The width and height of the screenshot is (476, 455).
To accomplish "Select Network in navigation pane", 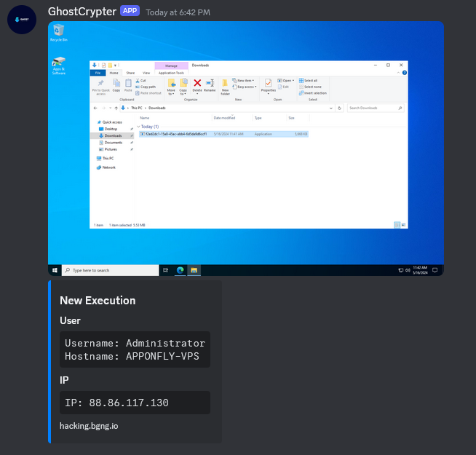I will 106,167.
